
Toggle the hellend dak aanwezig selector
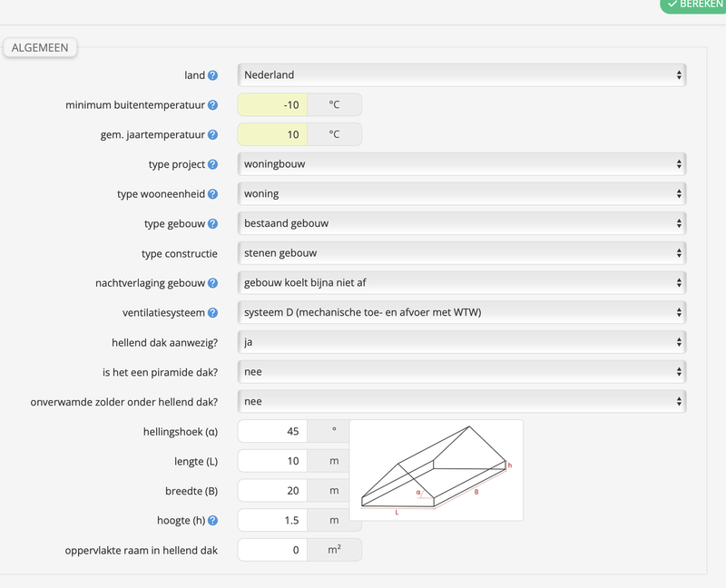coord(461,342)
